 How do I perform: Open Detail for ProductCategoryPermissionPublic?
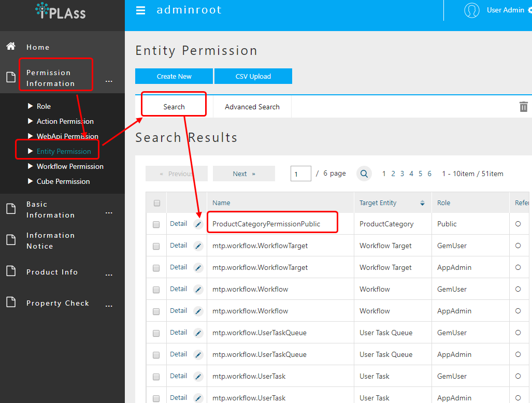tap(179, 224)
